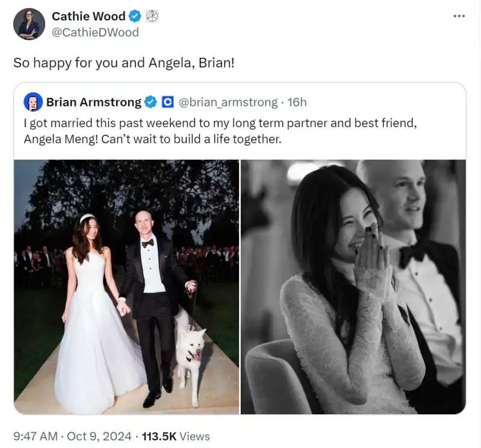Open the color wedding photo with the dog
The height and width of the screenshot is (448, 481).
(x=126, y=287)
